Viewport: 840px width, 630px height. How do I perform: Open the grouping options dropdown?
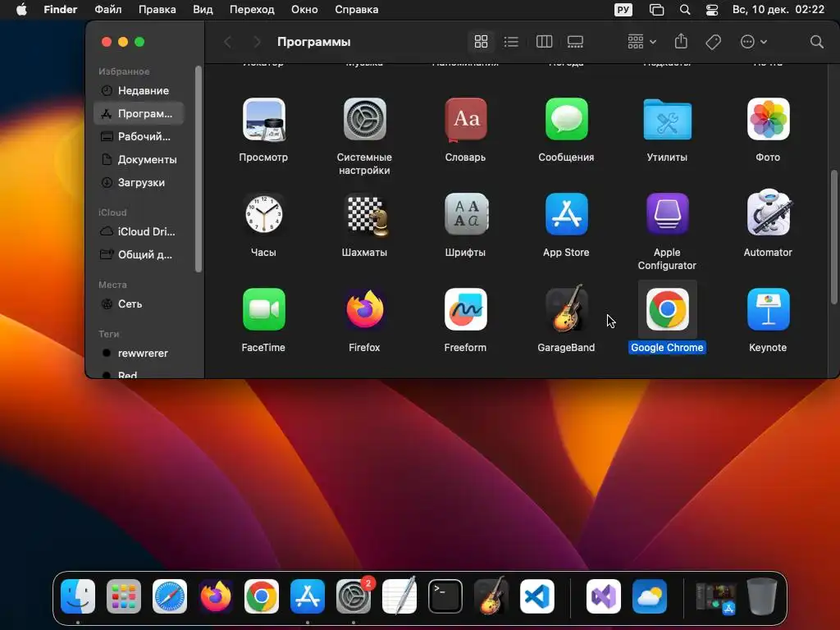641,42
